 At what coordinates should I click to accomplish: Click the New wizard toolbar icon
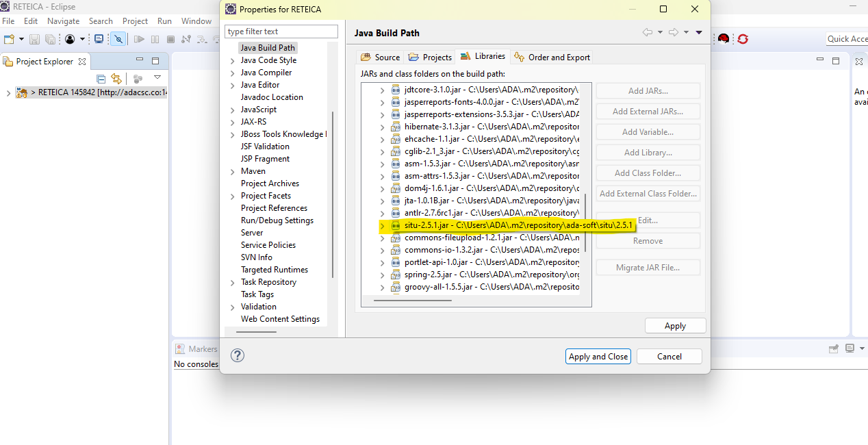point(9,40)
